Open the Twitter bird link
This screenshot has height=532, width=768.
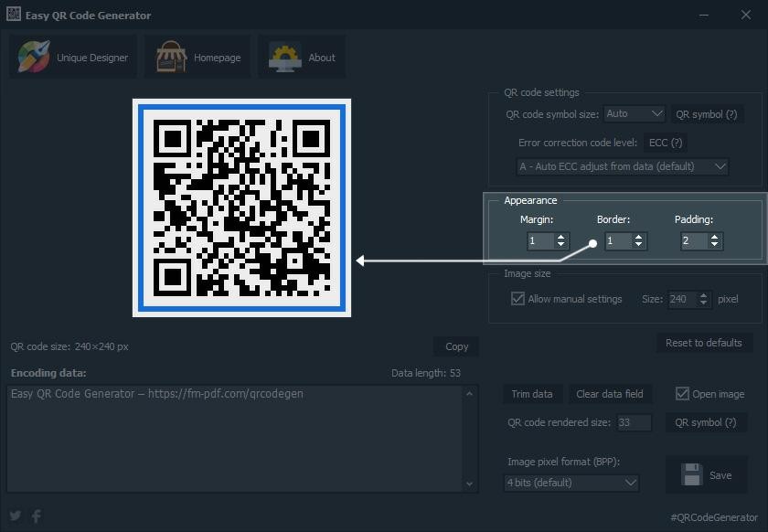pos(16,516)
